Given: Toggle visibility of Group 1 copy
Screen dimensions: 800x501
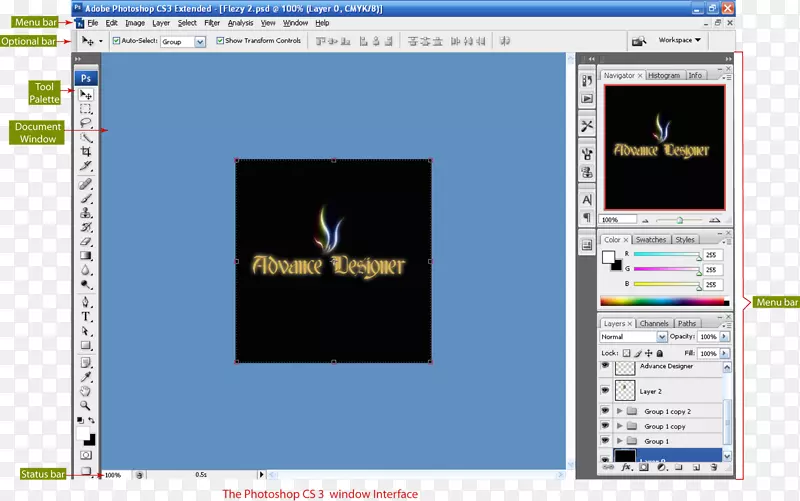Looking at the screenshot, I should [x=605, y=425].
